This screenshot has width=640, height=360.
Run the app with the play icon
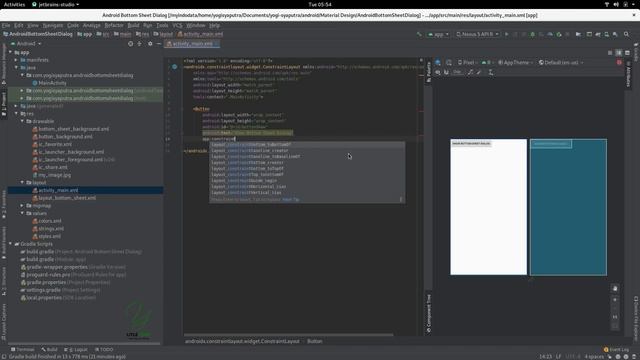pos(507,34)
